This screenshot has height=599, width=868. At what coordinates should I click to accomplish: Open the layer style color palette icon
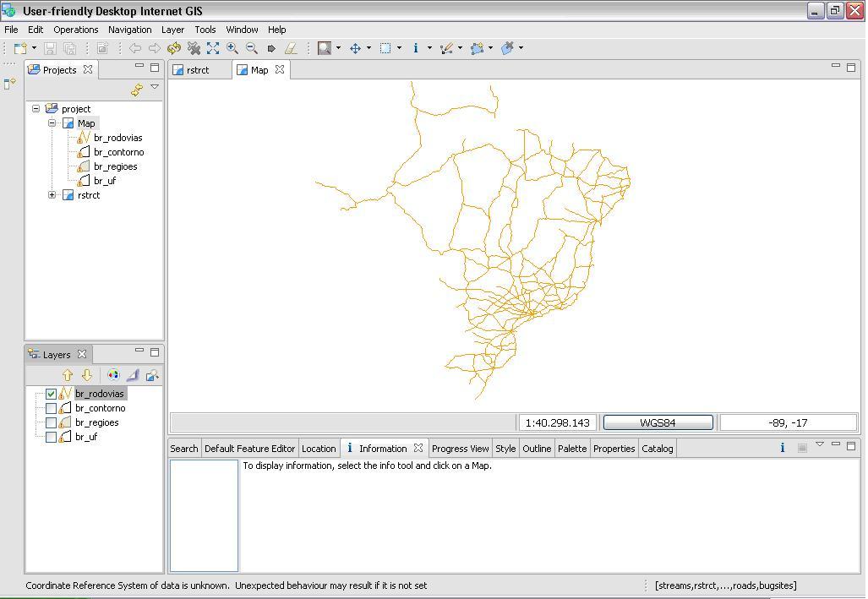[x=113, y=375]
